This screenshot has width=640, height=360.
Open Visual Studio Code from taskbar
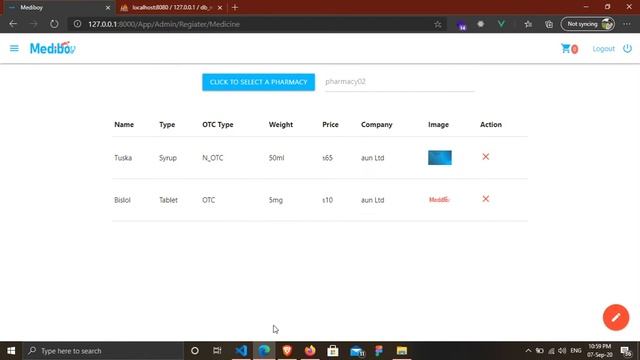click(241, 351)
